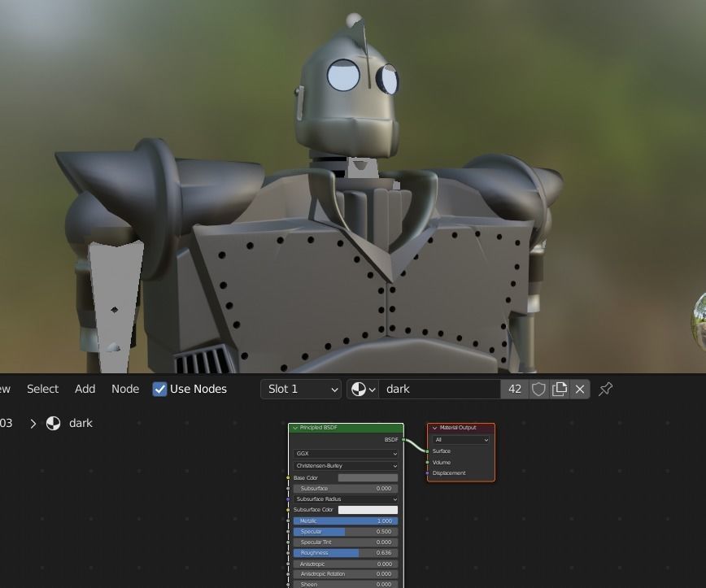The width and height of the screenshot is (706, 588).
Task: Open the Base Color swatch
Action: 368,477
